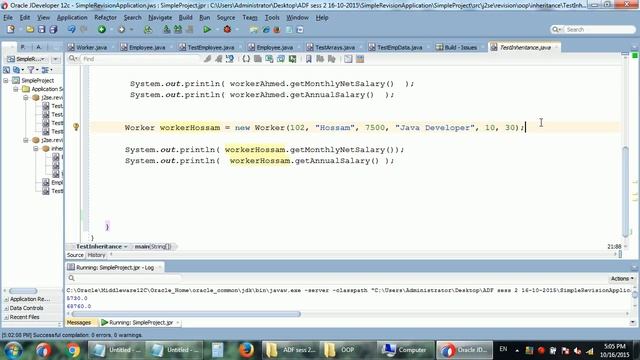
Task: Click the Computer taskbar button
Action: 405,350
